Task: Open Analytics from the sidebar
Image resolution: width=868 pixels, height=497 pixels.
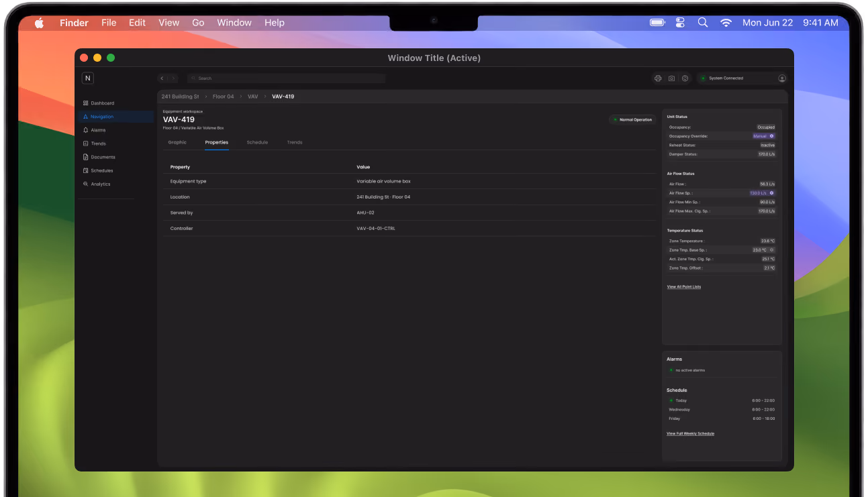Action: point(115,184)
